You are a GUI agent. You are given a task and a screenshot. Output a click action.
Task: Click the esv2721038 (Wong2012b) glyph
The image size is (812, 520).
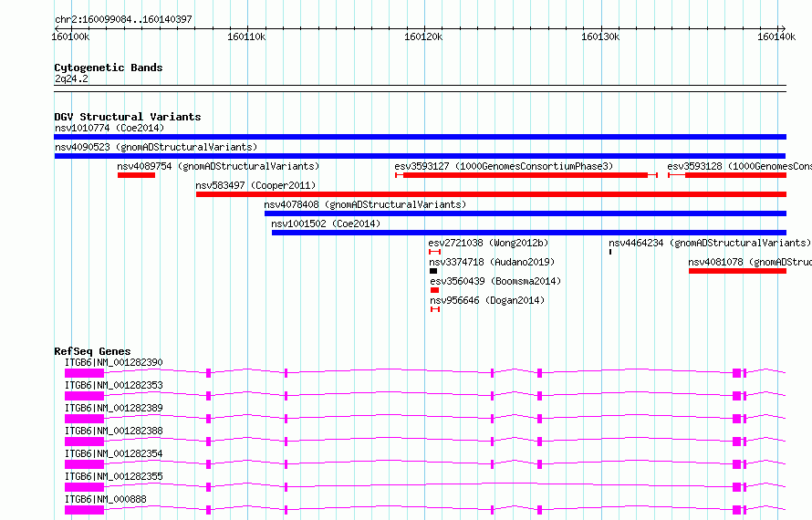pos(434,252)
